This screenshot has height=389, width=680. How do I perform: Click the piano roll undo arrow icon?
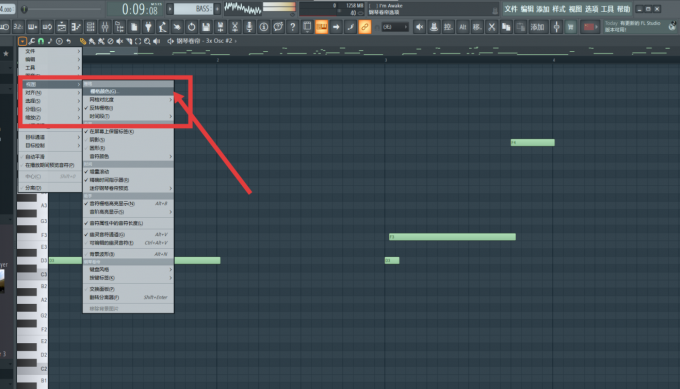coord(69,41)
